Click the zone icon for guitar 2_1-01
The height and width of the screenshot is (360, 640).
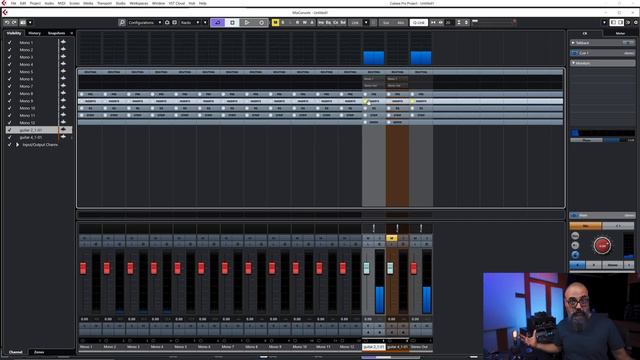pos(63,130)
